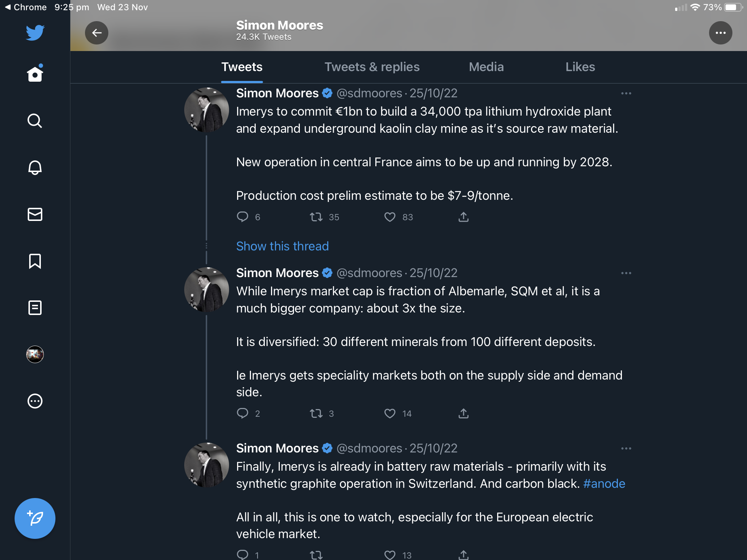747x560 pixels.
Task: Retweet the Imerys market cap tweet
Action: click(x=316, y=413)
